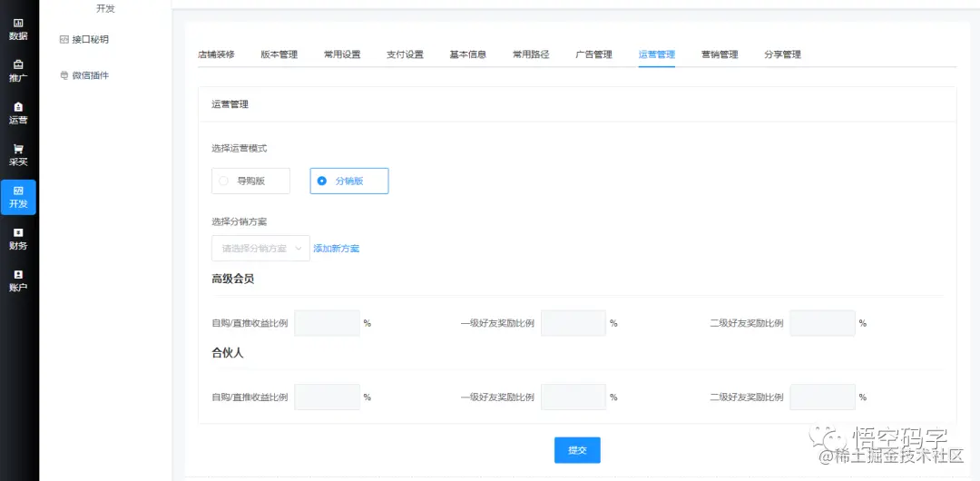Select the 分销版 radio option

point(349,181)
